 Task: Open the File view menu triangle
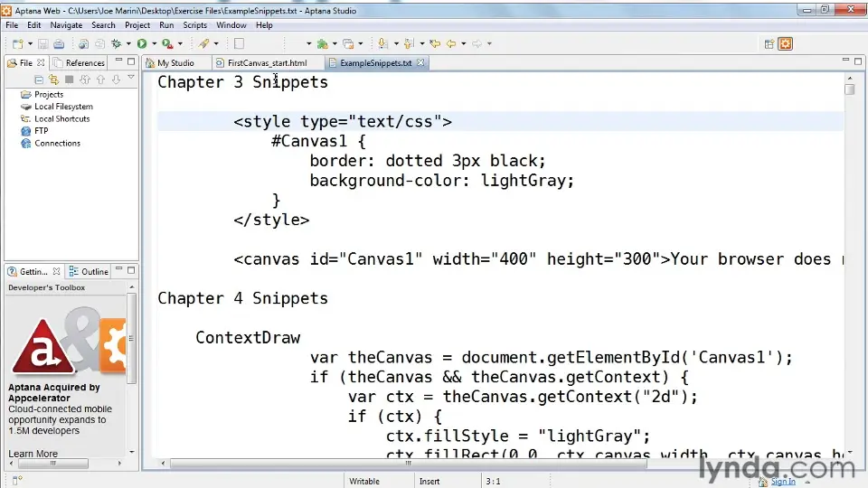pos(131,78)
